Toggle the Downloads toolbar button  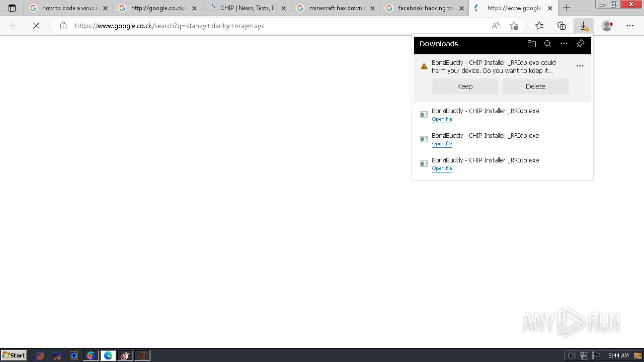coord(584,26)
